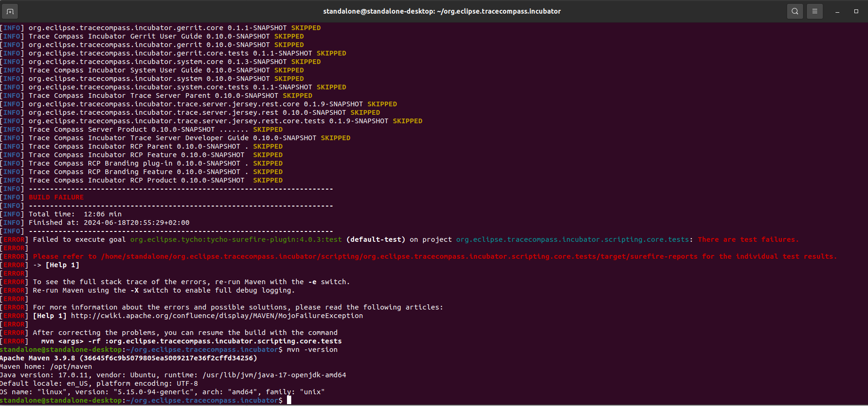Open the terminal hamburger menu

[x=815, y=11]
